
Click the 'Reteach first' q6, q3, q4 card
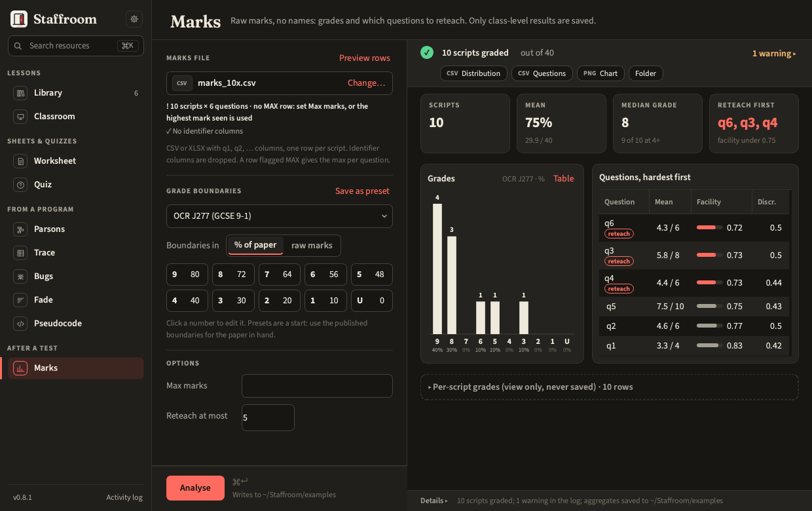tap(754, 124)
